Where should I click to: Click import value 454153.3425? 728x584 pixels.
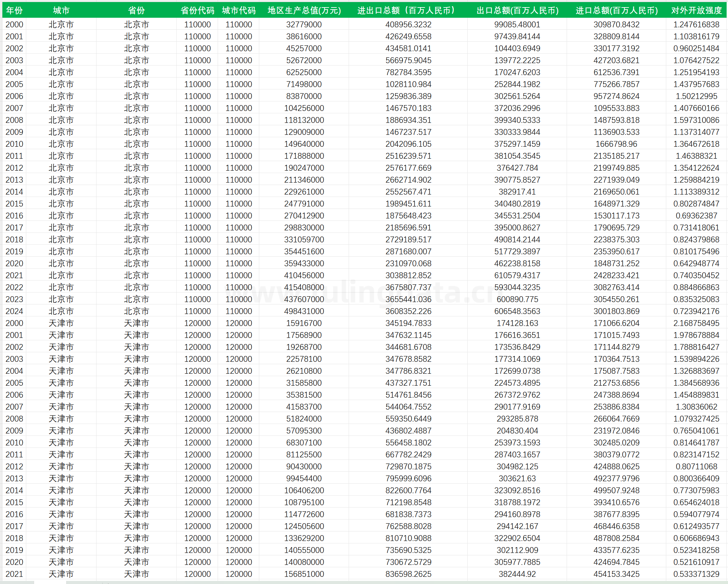click(x=616, y=574)
